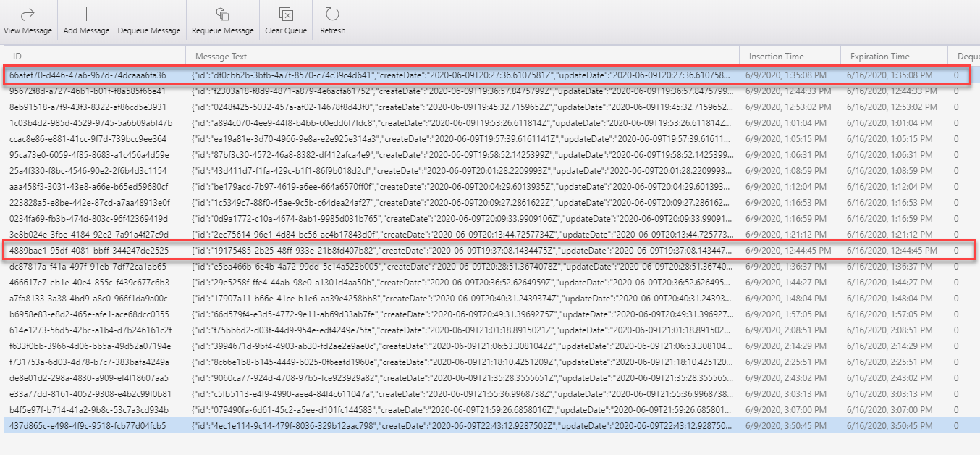980x455 pixels.
Task: Click expiration time 6/16/2020, 3:50:45 PM
Action: point(890,426)
